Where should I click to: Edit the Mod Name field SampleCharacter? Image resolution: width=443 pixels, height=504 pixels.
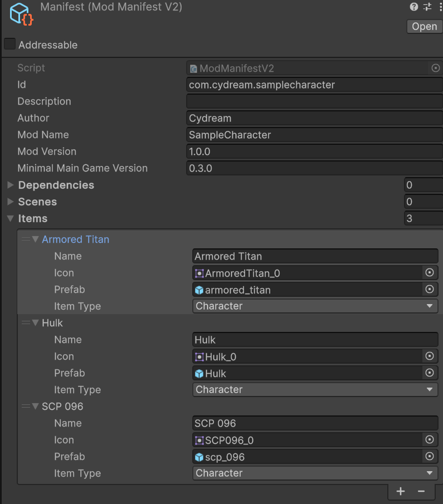tap(315, 135)
